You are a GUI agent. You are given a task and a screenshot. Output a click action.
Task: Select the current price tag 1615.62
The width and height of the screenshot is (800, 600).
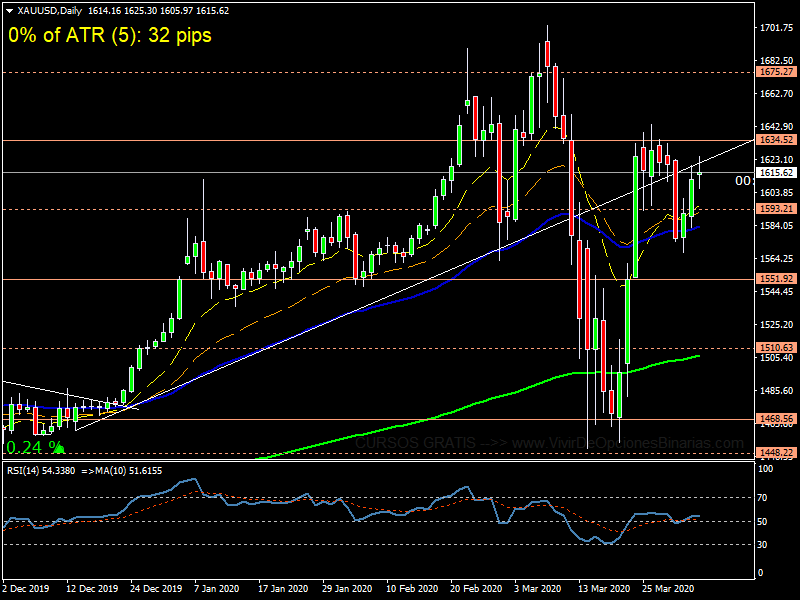click(x=777, y=173)
